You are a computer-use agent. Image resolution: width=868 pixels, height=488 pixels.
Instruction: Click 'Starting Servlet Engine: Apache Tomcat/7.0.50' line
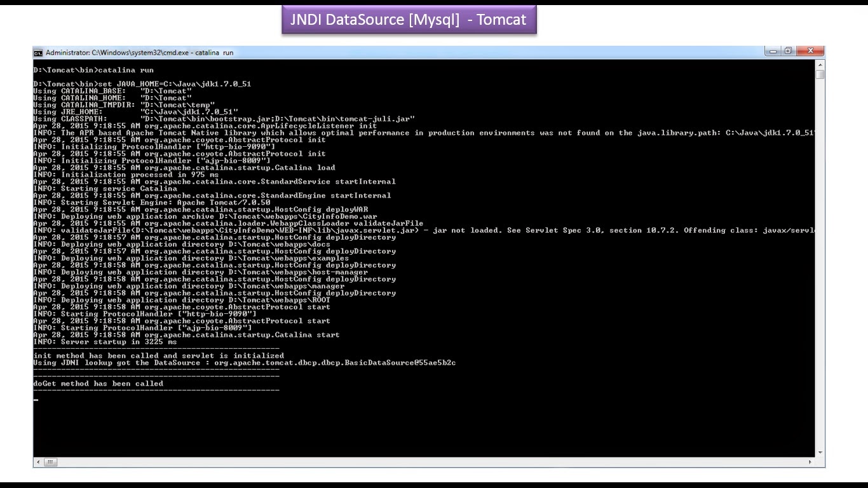point(151,203)
